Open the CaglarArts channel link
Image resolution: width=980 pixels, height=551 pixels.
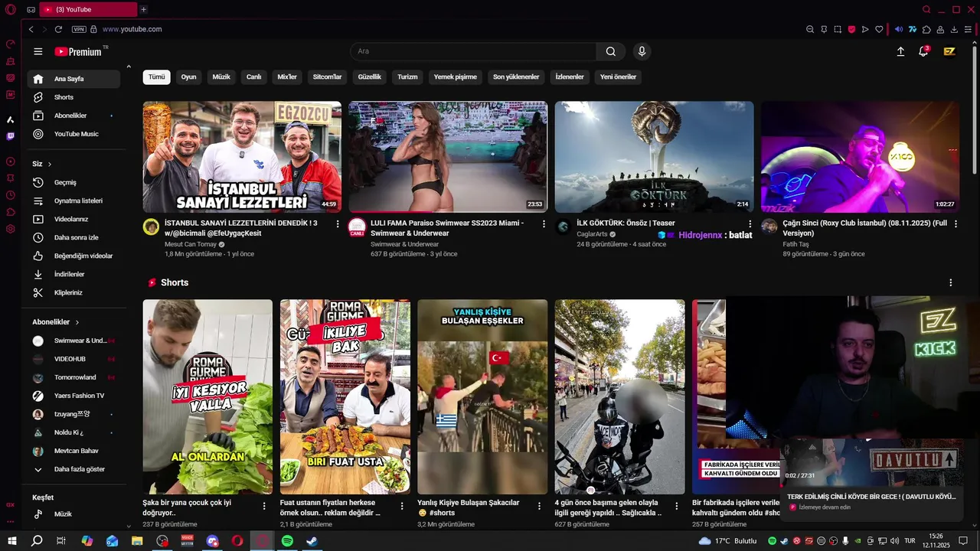tap(592, 234)
